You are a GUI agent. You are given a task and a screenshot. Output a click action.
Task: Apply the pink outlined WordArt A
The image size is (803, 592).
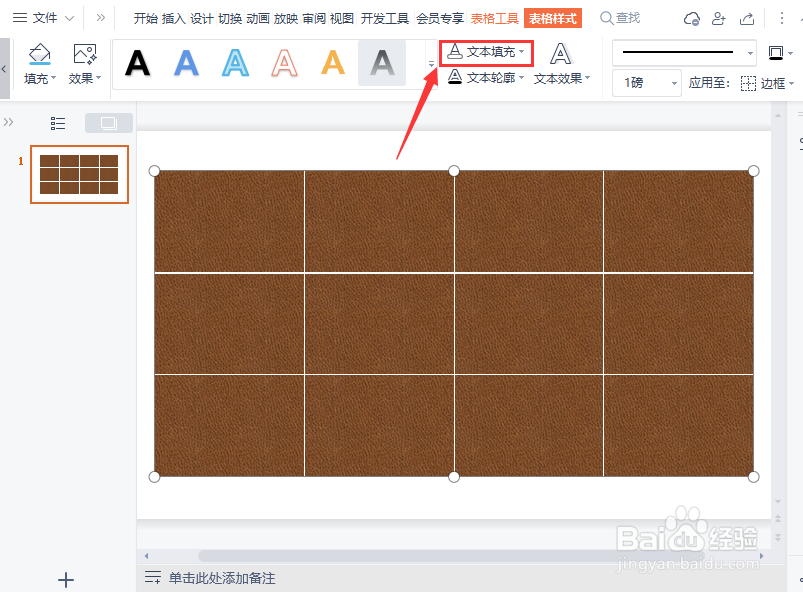tap(284, 63)
